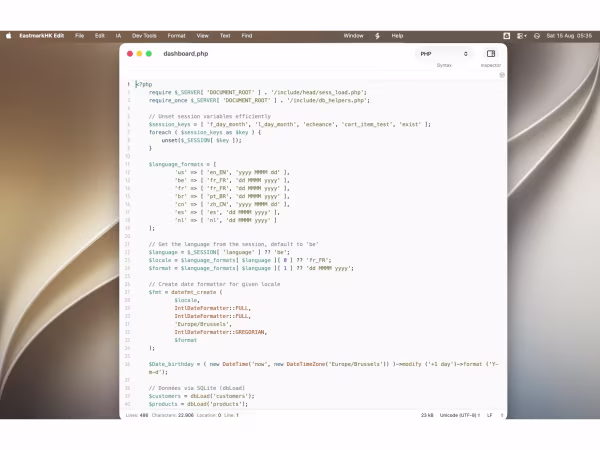Viewport: 600px width, 450px height.
Task: Open the Text menu
Action: tap(225, 36)
